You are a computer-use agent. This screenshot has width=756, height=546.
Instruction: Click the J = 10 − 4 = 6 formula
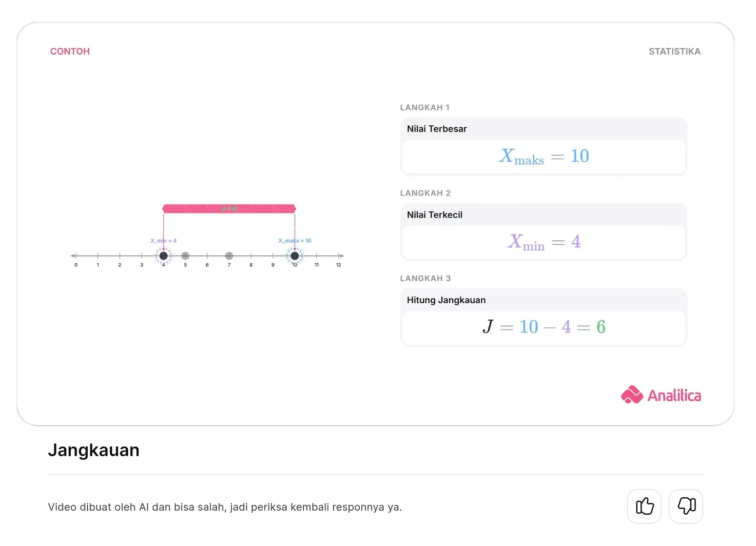pyautogui.click(x=544, y=327)
